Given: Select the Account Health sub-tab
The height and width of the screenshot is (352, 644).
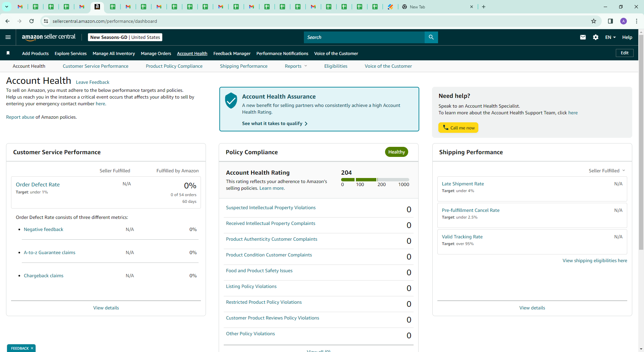Looking at the screenshot, I should tap(29, 66).
